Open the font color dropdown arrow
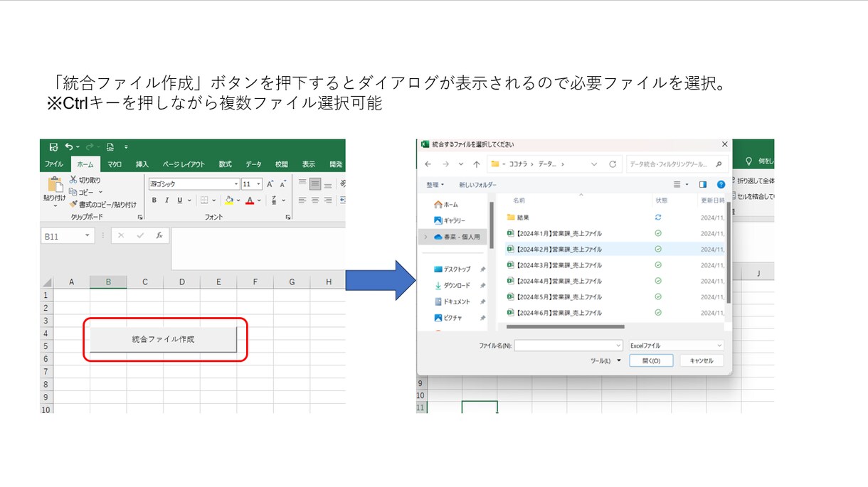The width and height of the screenshot is (868, 487). [259, 200]
